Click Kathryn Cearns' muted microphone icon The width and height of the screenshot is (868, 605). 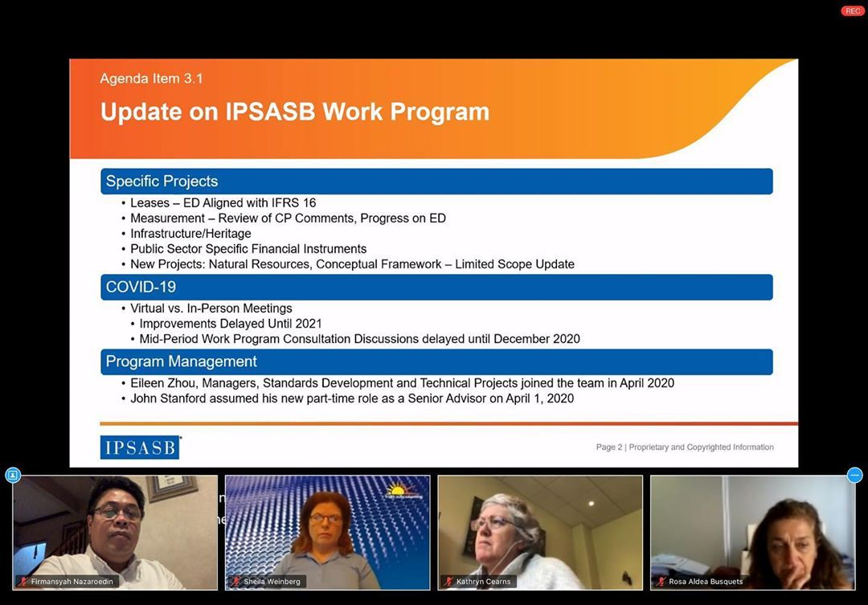448,582
